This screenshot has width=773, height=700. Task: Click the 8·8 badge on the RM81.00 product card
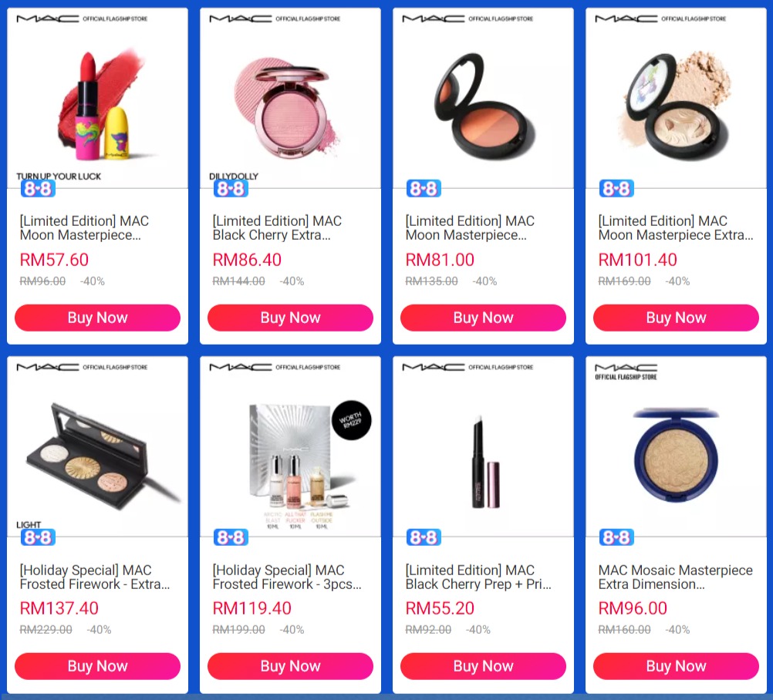click(424, 189)
